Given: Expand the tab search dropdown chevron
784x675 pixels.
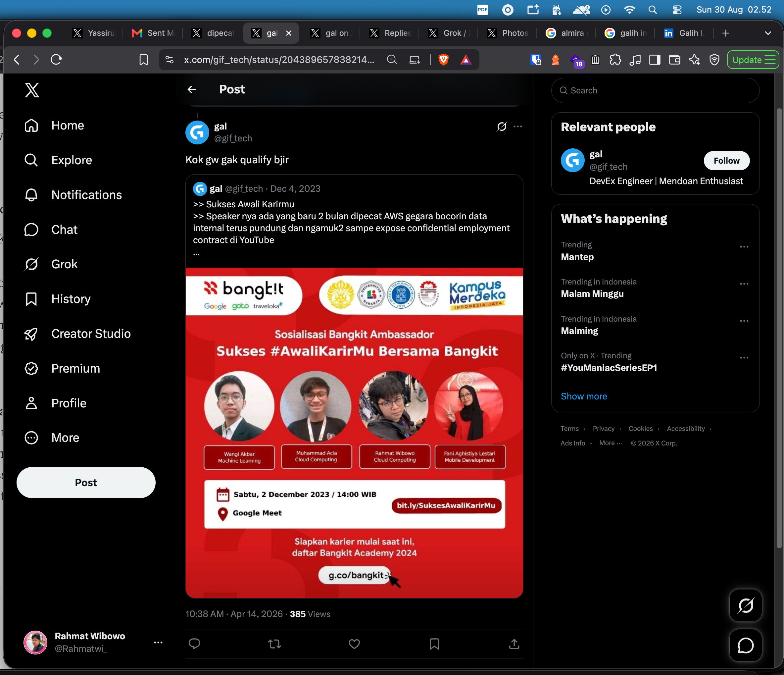Looking at the screenshot, I should (768, 33).
